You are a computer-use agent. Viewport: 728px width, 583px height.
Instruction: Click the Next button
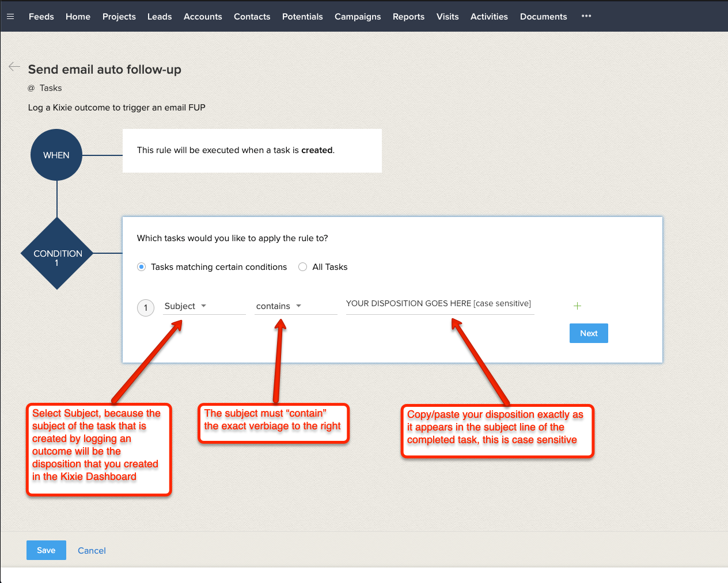[x=589, y=333]
